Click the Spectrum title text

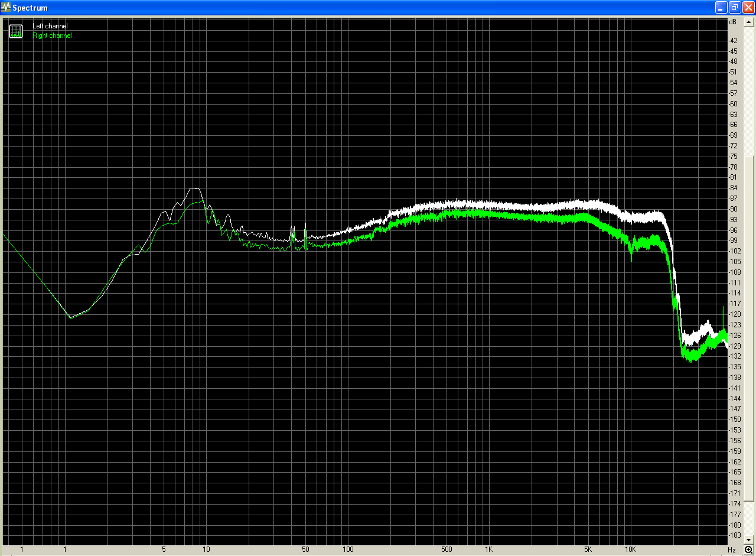[30, 8]
